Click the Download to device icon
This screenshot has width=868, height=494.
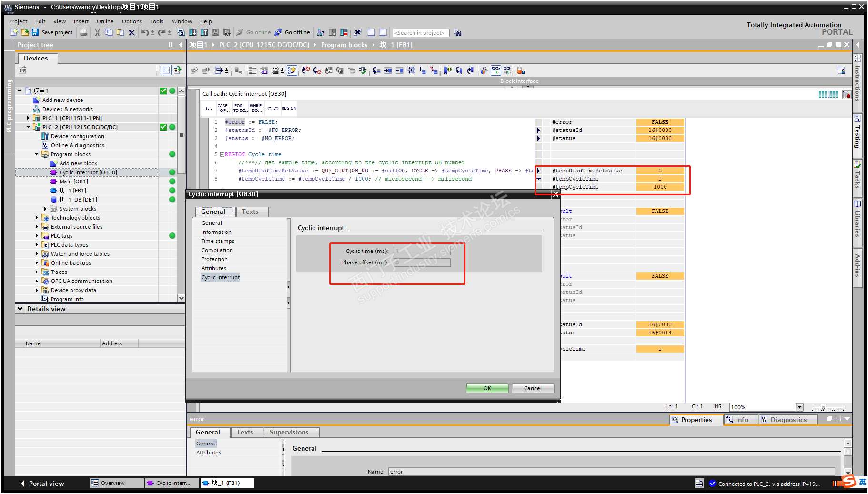(193, 32)
